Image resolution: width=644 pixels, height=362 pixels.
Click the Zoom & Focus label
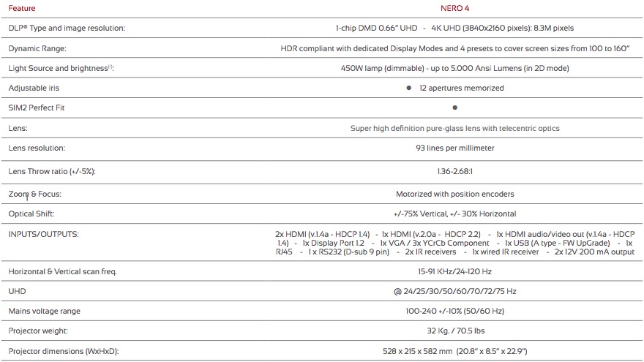(35, 194)
